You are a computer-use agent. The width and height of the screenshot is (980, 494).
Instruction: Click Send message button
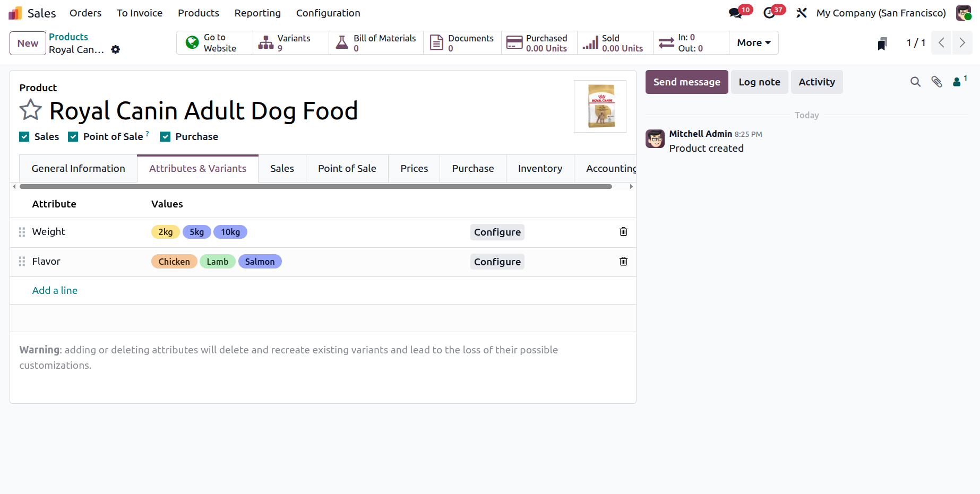(686, 82)
